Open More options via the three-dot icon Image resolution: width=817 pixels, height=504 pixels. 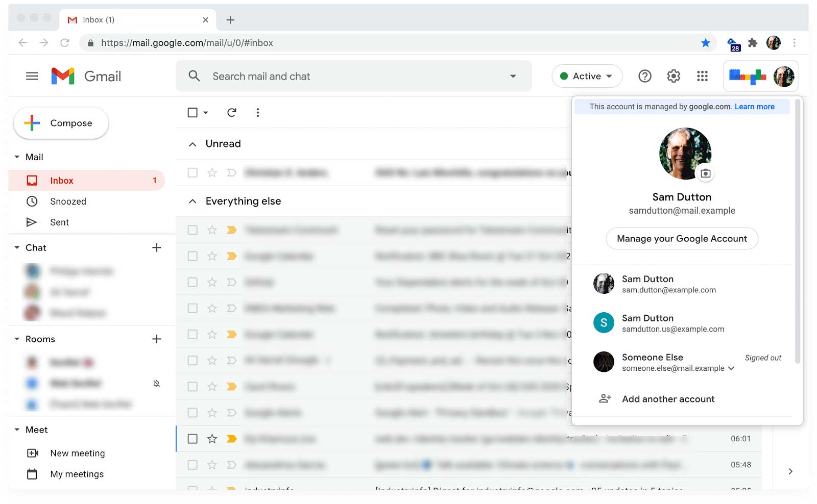258,112
